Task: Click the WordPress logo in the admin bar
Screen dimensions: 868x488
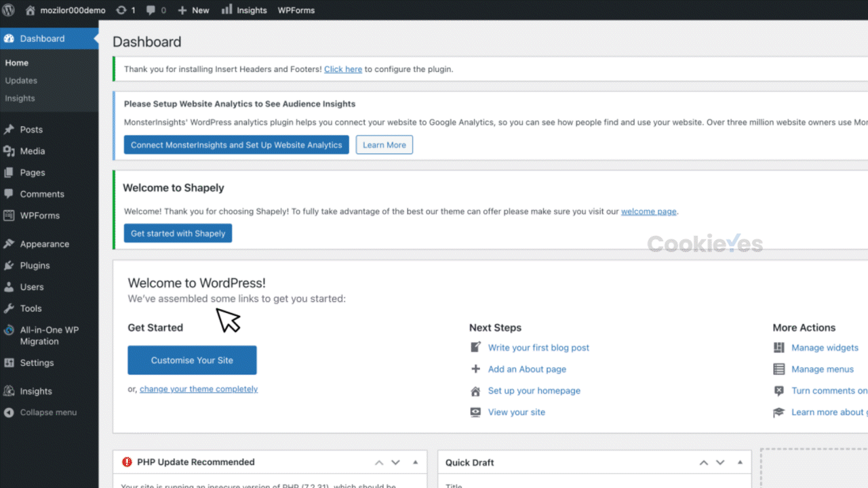Action: click(7, 9)
